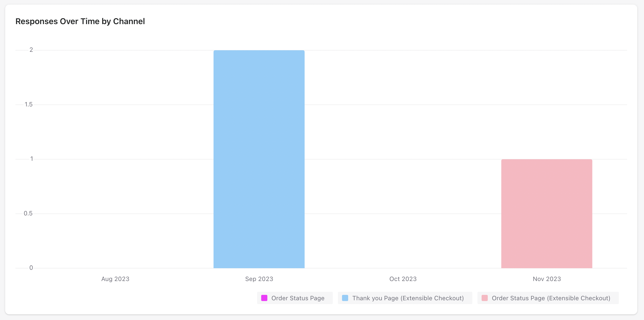This screenshot has height=320, width=644.
Task: Click the 1.5 horizontal gridline
Action: [128, 105]
